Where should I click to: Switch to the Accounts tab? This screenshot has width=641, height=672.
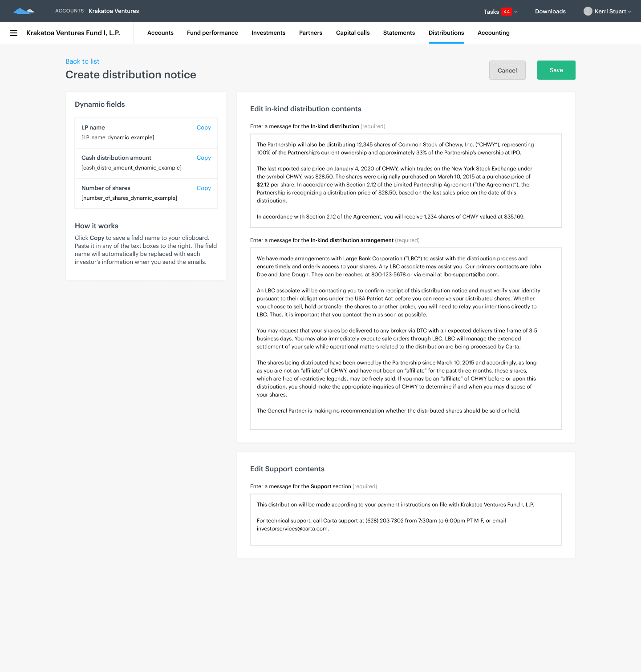(160, 33)
